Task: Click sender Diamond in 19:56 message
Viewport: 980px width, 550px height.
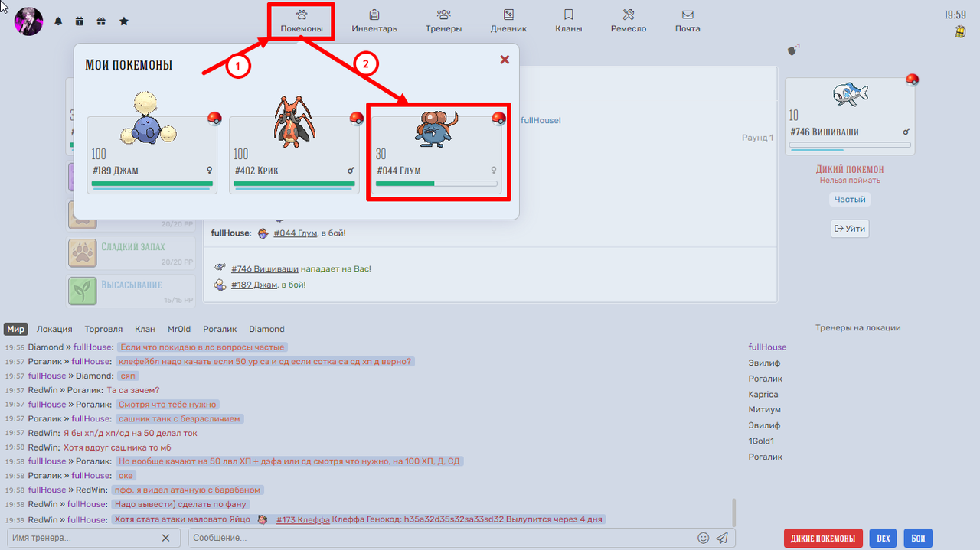Action: (x=46, y=347)
